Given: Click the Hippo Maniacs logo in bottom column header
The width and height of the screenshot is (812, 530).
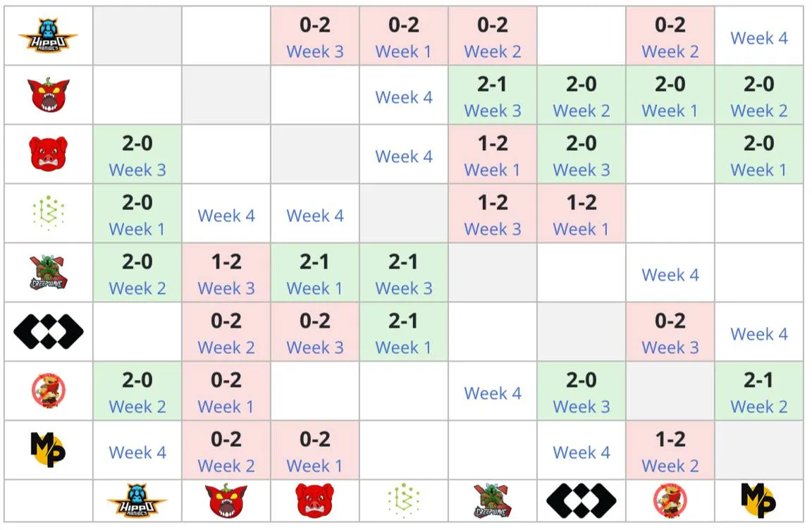Looking at the screenshot, I should pos(137,500).
